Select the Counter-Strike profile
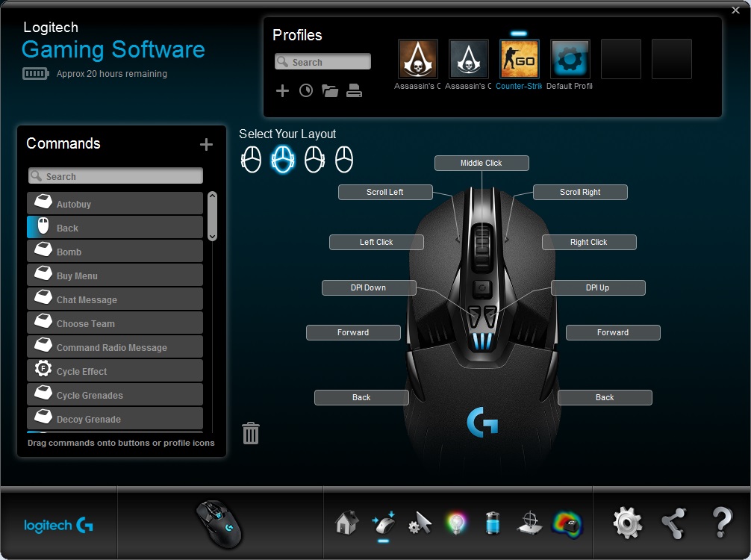 [519, 59]
